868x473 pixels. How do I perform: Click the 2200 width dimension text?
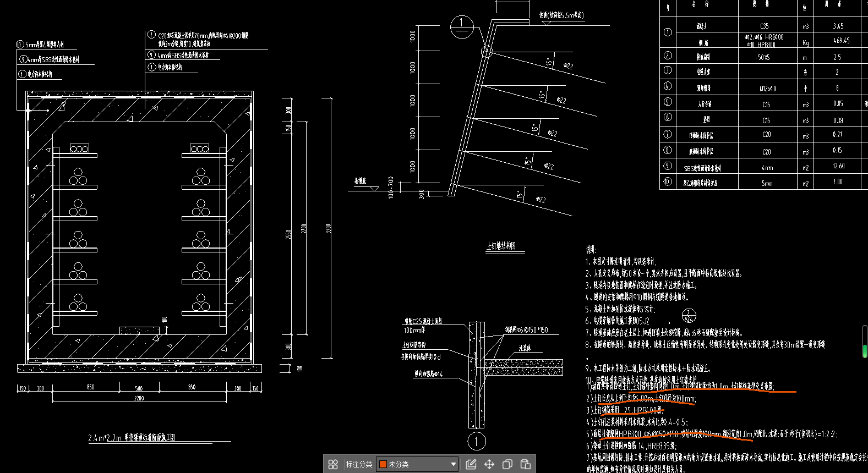tap(139, 398)
